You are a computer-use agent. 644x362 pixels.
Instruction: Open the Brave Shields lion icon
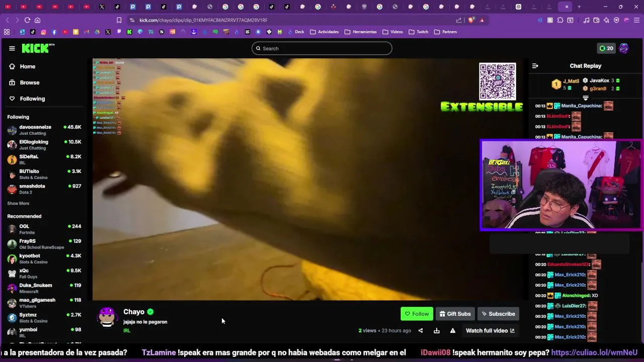pos(471,20)
